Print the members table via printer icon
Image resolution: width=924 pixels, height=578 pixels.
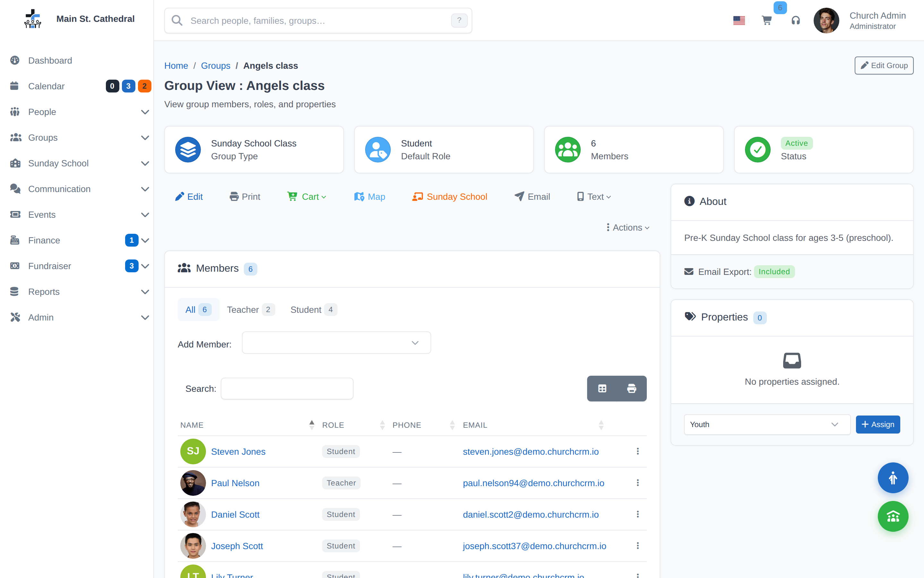coord(631,389)
